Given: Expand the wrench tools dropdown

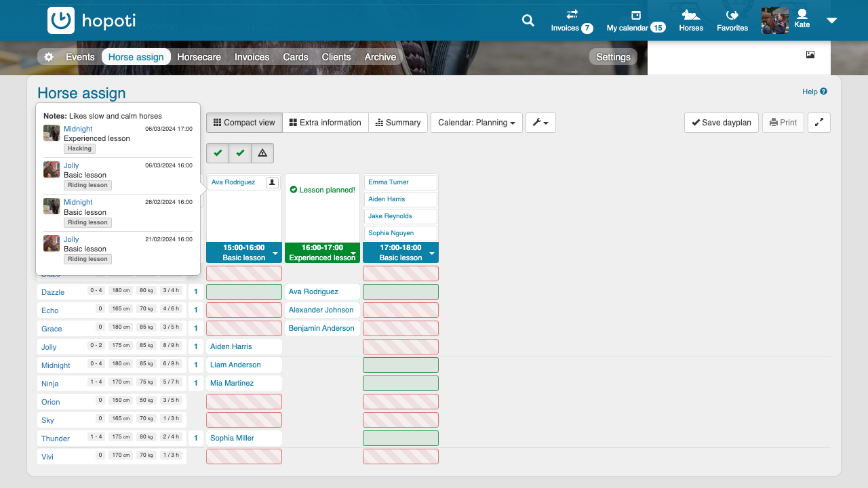Looking at the screenshot, I should pyautogui.click(x=540, y=123).
